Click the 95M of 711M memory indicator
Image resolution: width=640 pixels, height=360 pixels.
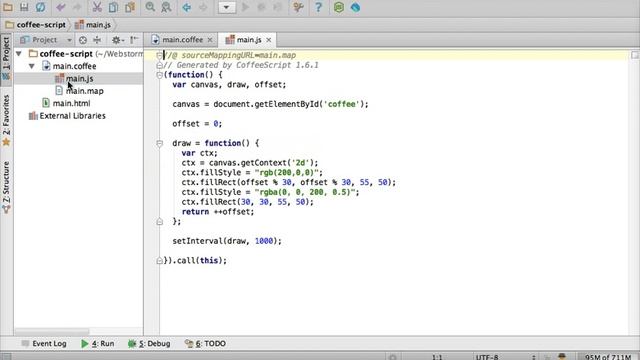point(608,357)
